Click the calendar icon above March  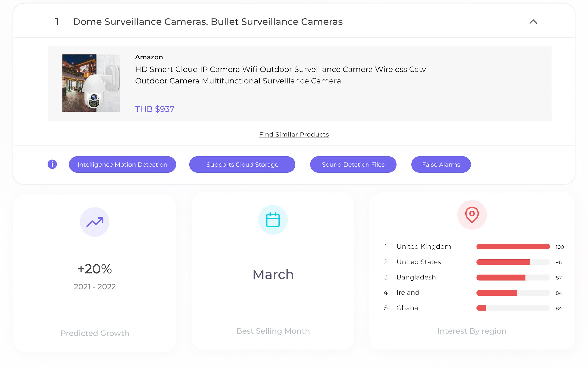pos(273,220)
